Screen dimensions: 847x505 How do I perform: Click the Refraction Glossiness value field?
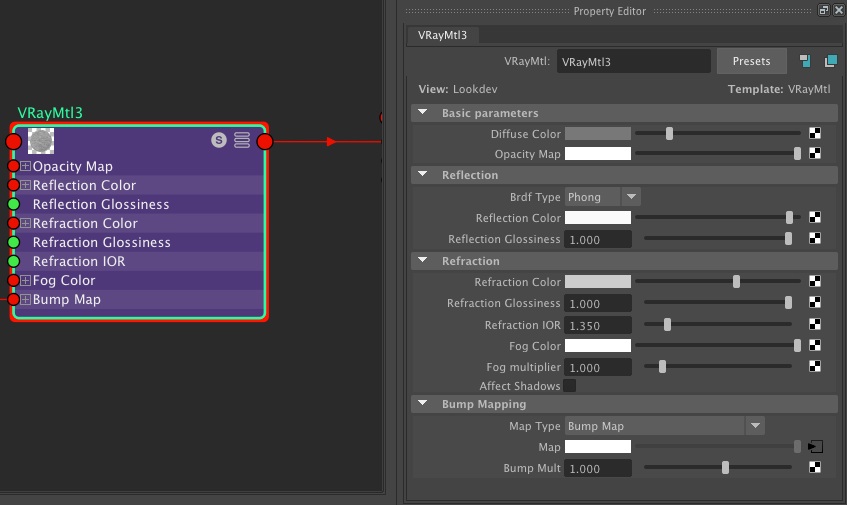pyautogui.click(x=598, y=303)
